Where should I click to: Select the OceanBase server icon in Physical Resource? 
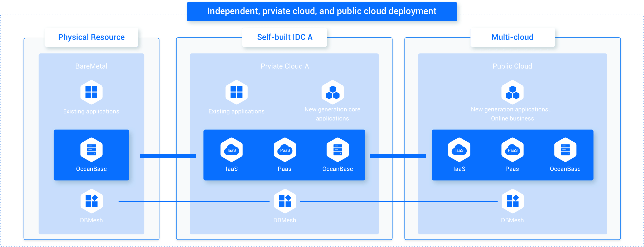pos(91,150)
